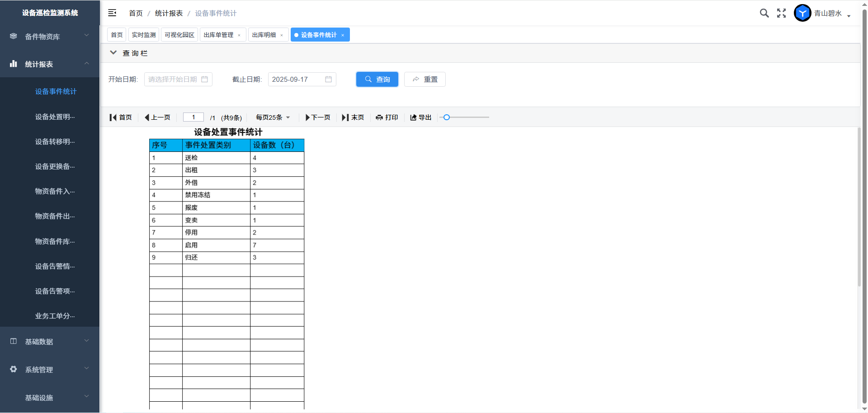This screenshot has width=868, height=413.
Task: Open the 每页25条 page size dropdown
Action: [x=273, y=117]
